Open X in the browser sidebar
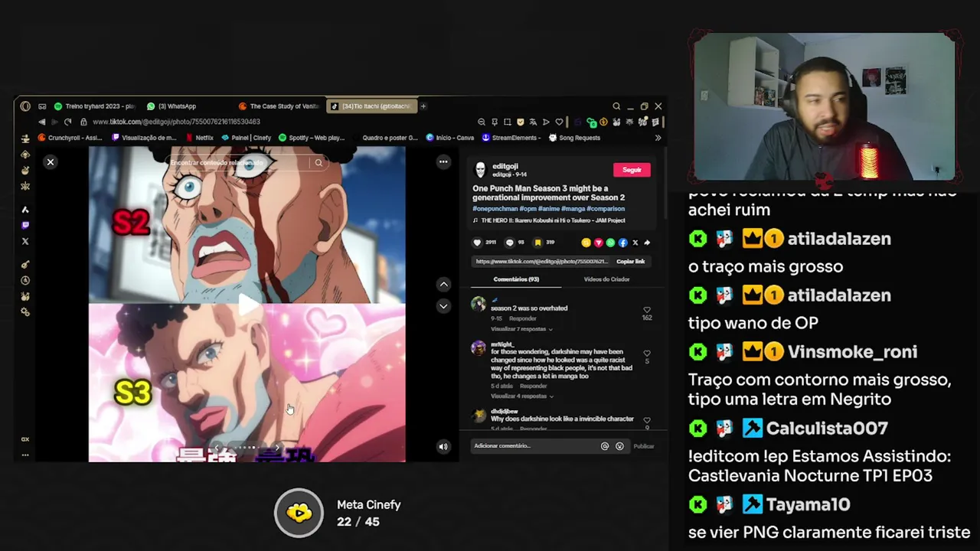 coord(25,241)
